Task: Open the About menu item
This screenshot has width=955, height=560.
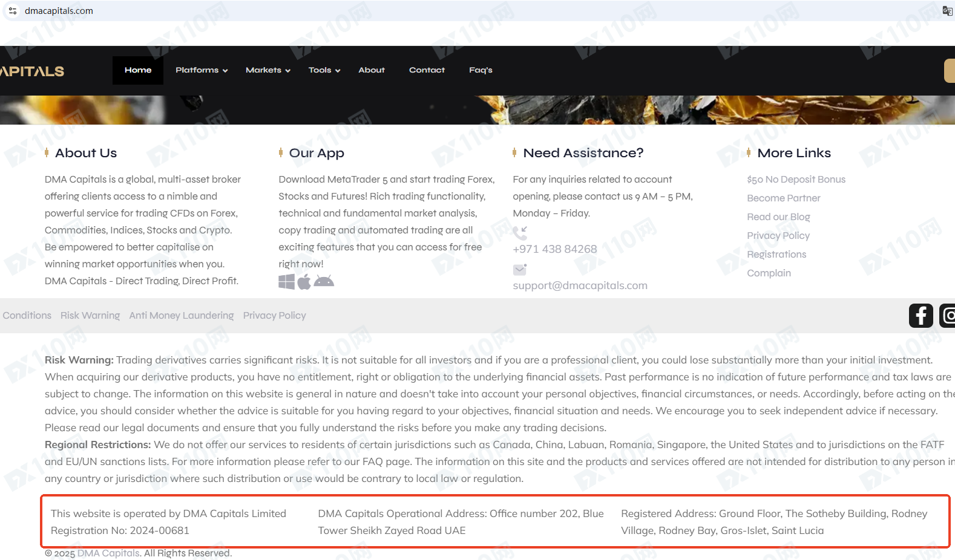Action: pos(372,70)
